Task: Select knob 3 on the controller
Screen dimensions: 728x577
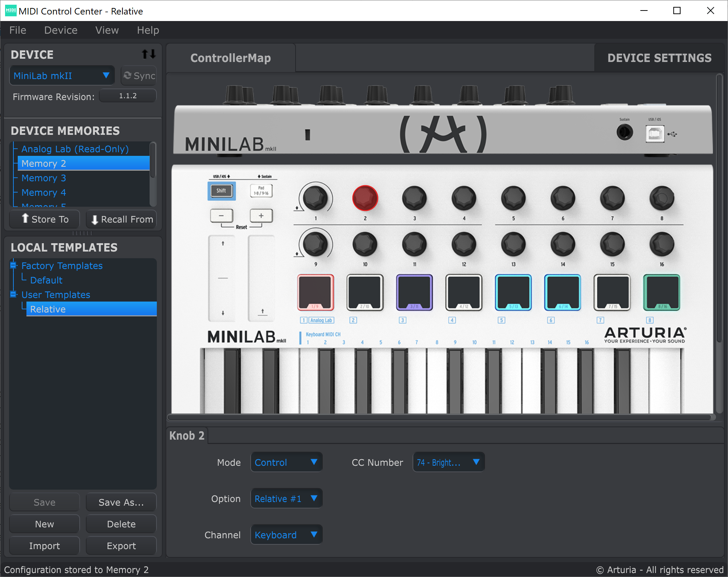Action: [414, 198]
